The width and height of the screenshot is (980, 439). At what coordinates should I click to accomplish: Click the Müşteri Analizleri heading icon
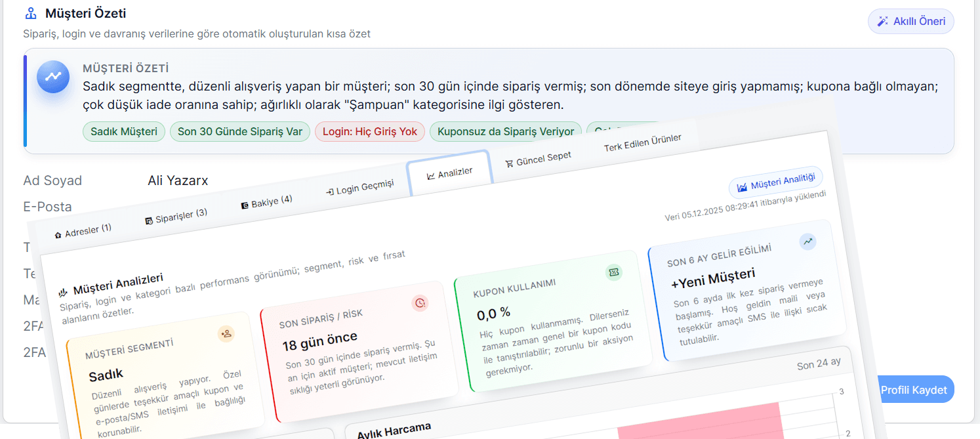pos(64,292)
